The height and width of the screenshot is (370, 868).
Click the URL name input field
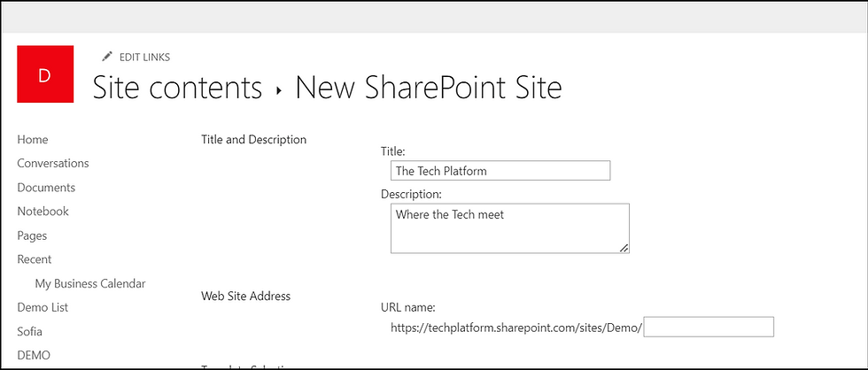point(709,327)
